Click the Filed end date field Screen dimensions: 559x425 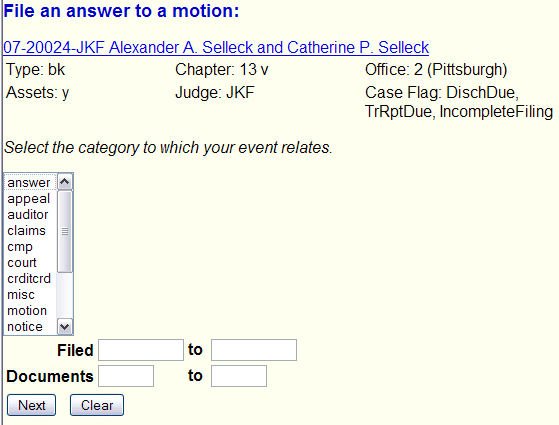(x=254, y=350)
